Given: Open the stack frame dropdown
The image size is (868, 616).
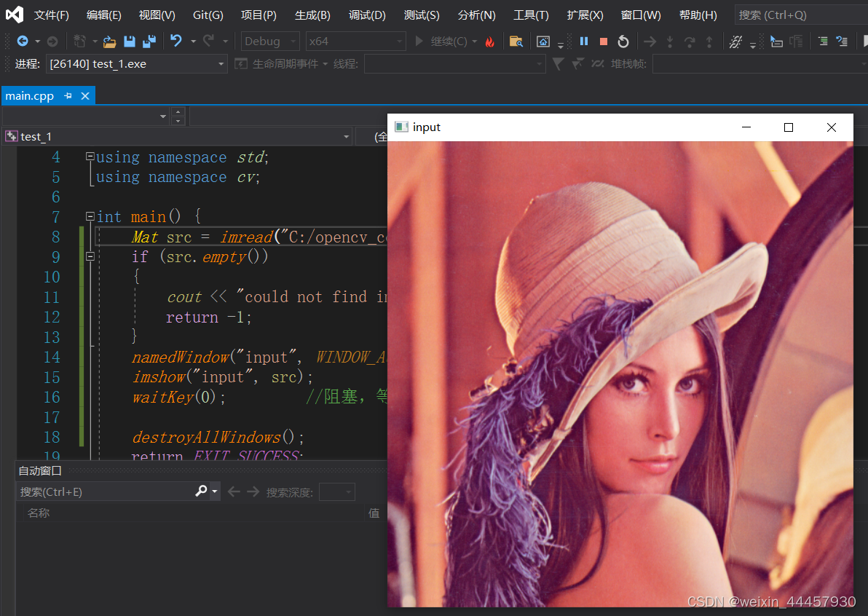Looking at the screenshot, I should [760, 64].
